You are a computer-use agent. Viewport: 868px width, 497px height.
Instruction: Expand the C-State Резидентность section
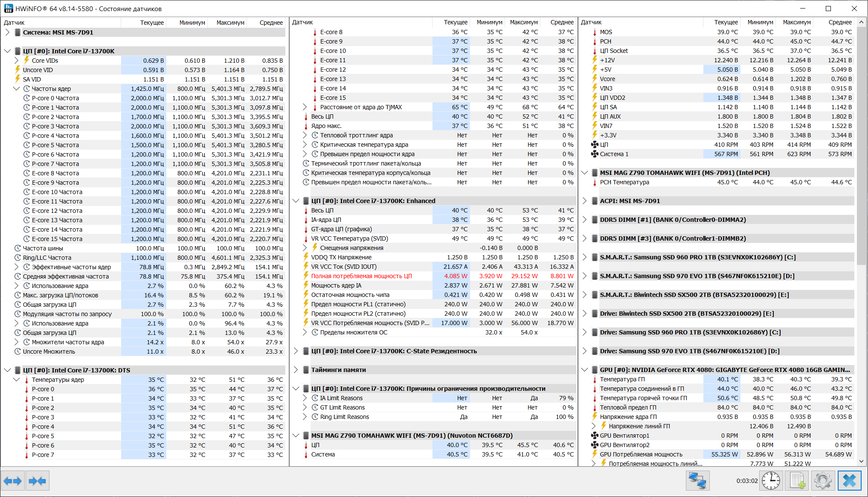tap(296, 351)
